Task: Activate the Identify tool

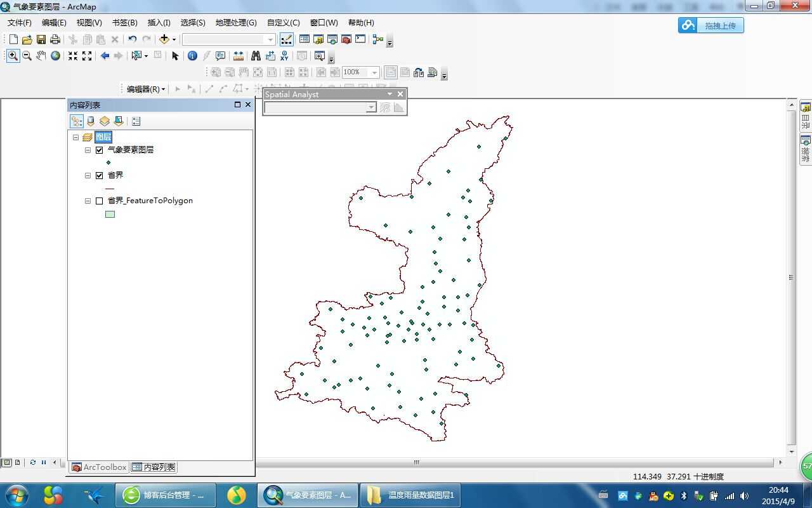Action: point(193,56)
